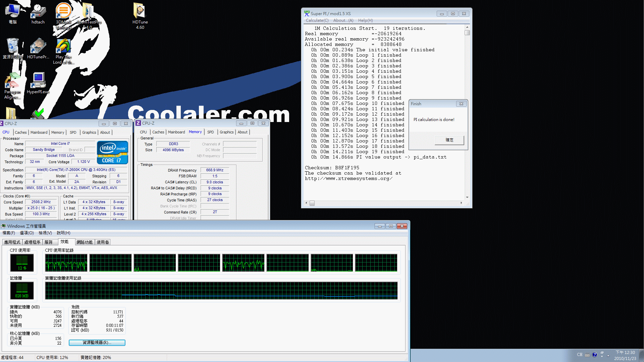
Task: Open the 說明(H) menu in Task Manager
Action: (63, 233)
